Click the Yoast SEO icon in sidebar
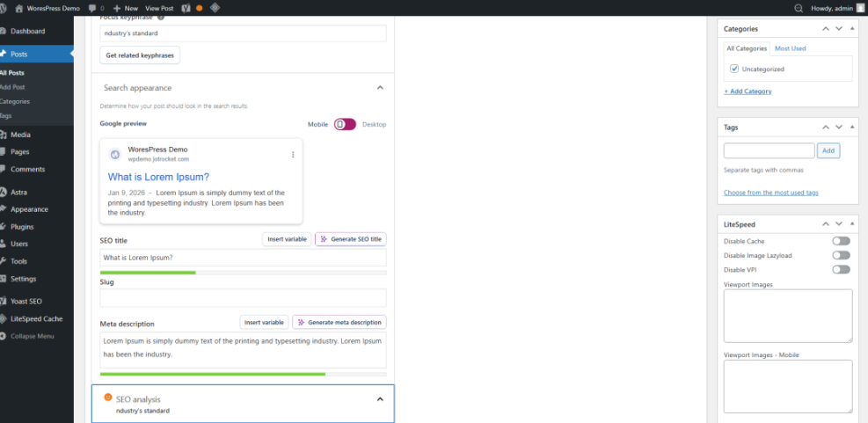Image resolution: width=868 pixels, height=423 pixels. point(4,301)
